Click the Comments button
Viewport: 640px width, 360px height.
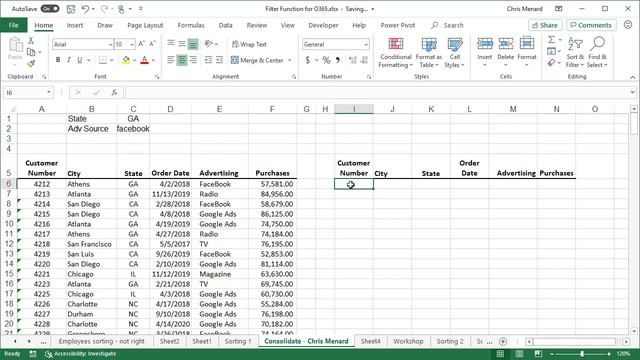pos(591,25)
